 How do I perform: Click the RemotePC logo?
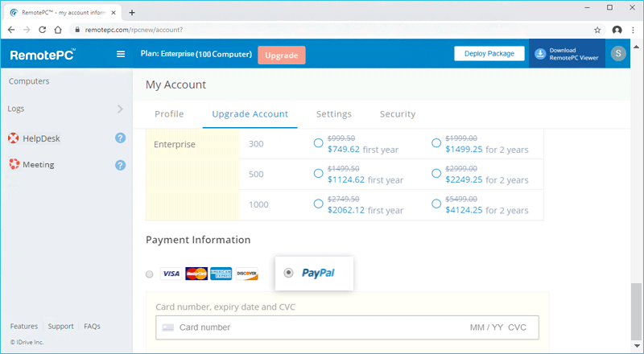(43, 55)
